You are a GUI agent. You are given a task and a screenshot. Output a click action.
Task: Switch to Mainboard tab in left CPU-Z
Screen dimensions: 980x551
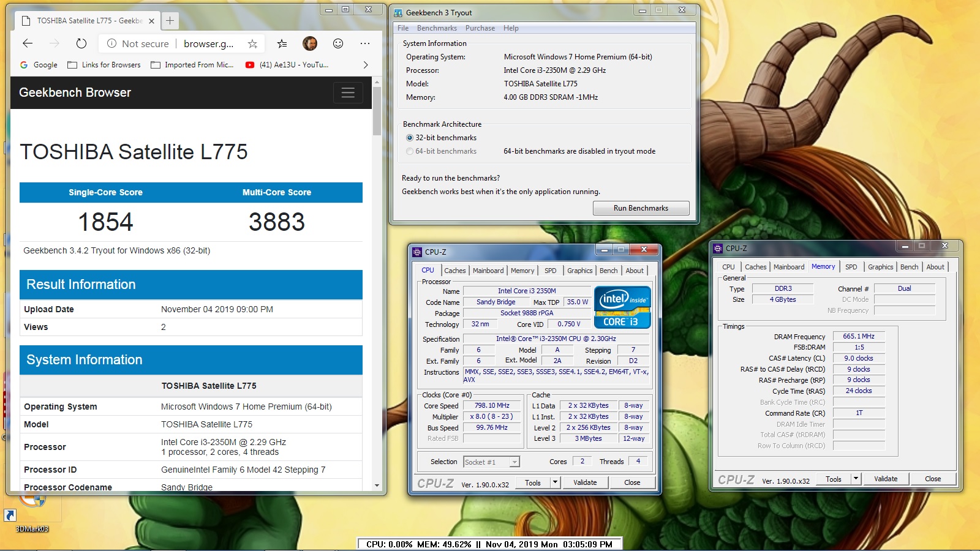(x=488, y=271)
